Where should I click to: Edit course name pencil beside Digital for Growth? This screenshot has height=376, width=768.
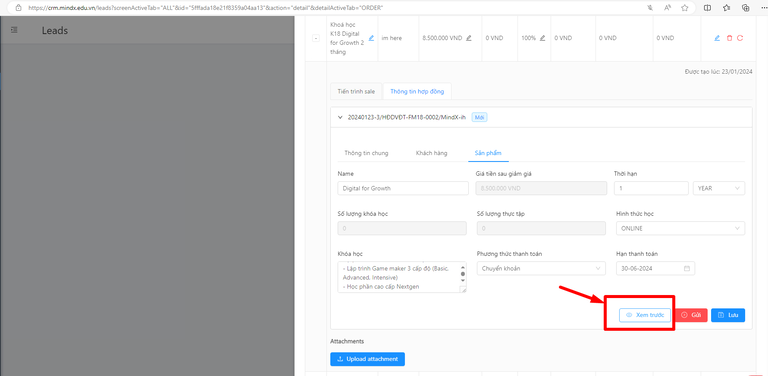click(x=371, y=38)
